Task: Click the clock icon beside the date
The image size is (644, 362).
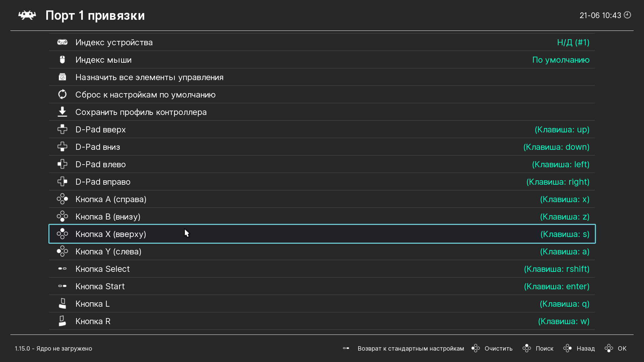Action: pyautogui.click(x=627, y=15)
